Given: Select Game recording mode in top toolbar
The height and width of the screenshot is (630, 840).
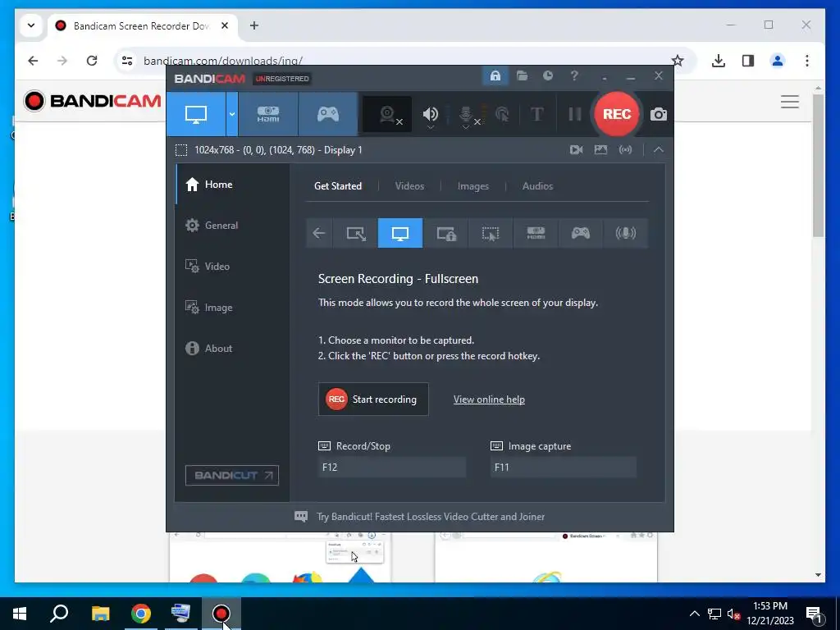Looking at the screenshot, I should coord(328,114).
